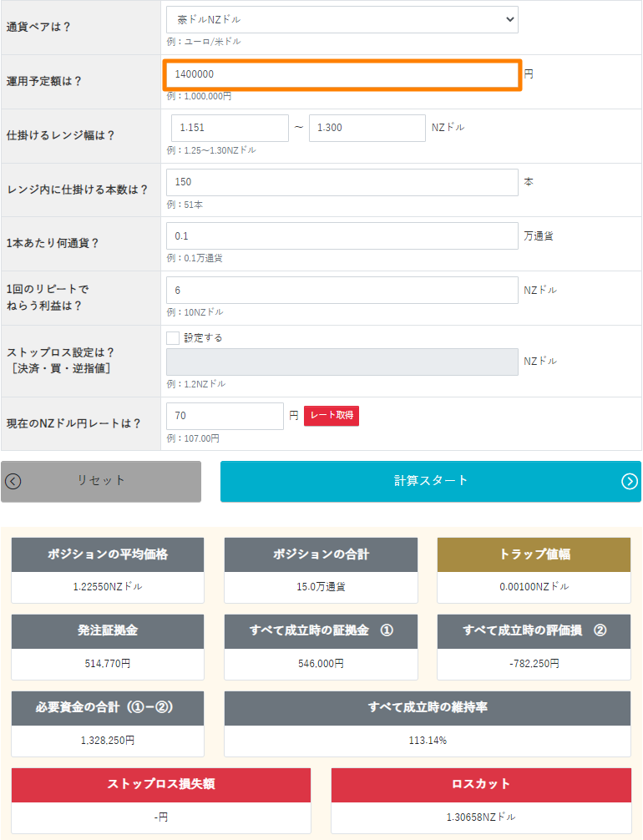The image size is (643, 840).
Task: Select the valuation loss -782,250円
Action: point(534,664)
